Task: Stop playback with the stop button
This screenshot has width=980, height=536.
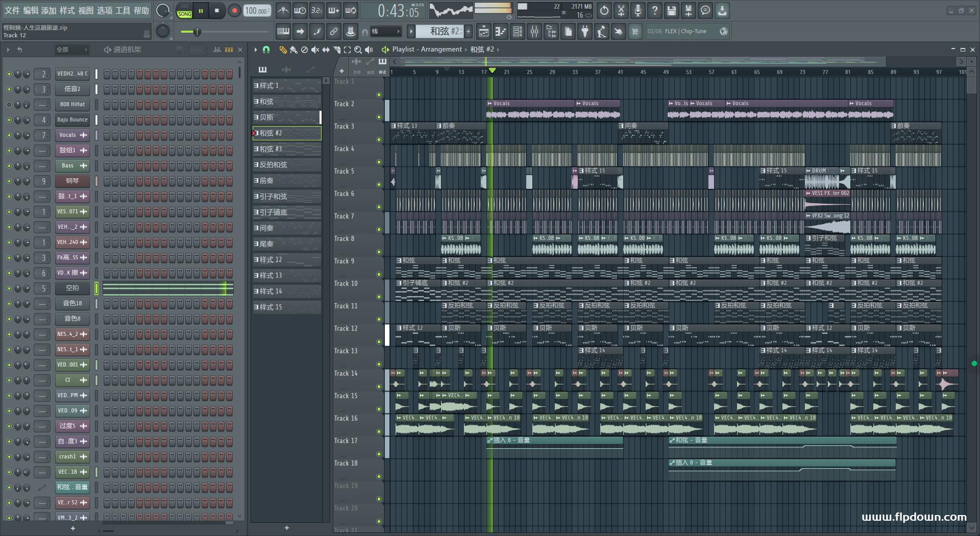Action: tap(217, 11)
